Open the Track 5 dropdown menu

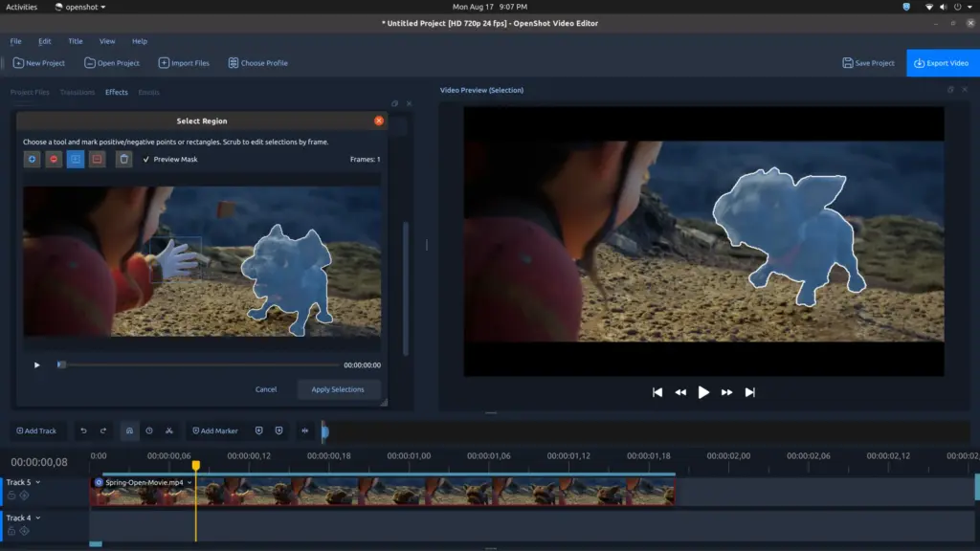[38, 482]
